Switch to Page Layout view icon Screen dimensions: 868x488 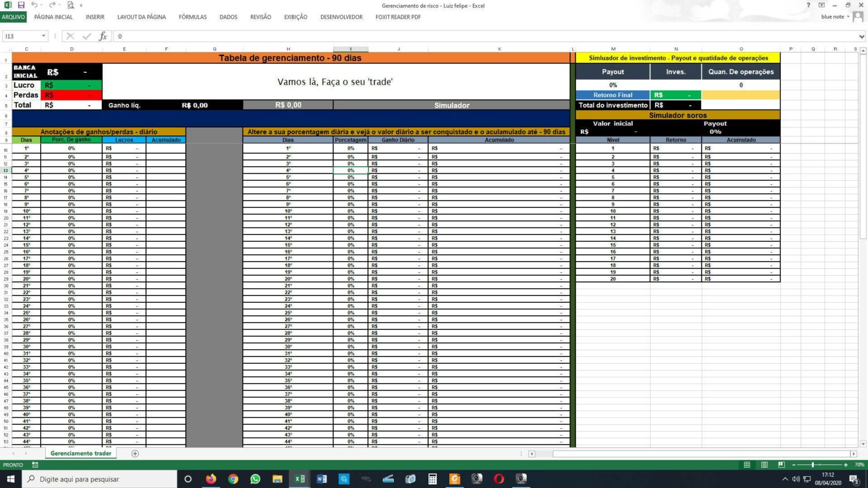pos(764,465)
